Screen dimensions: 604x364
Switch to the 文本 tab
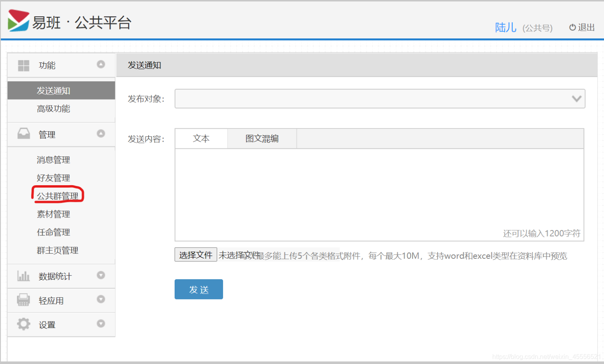[x=201, y=138]
